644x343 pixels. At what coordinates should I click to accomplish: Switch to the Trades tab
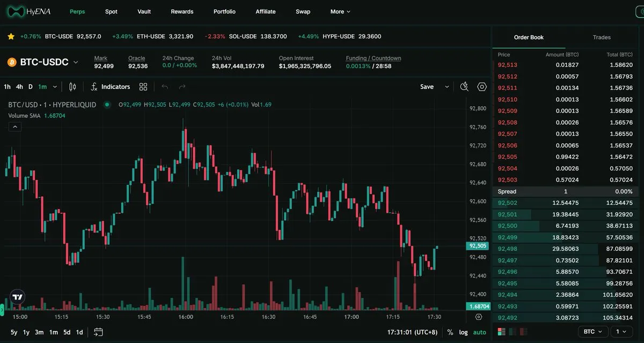(x=602, y=38)
